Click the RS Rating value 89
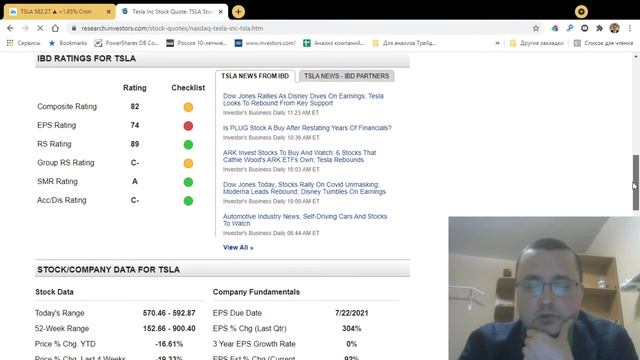The width and height of the screenshot is (640, 360). [135, 144]
